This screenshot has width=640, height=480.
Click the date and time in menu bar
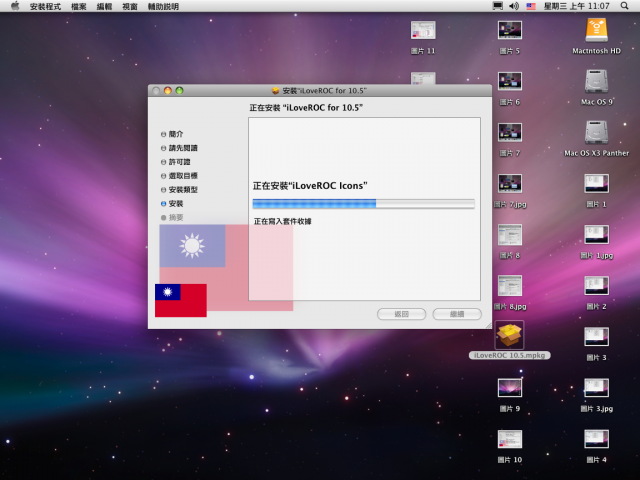click(577, 6)
